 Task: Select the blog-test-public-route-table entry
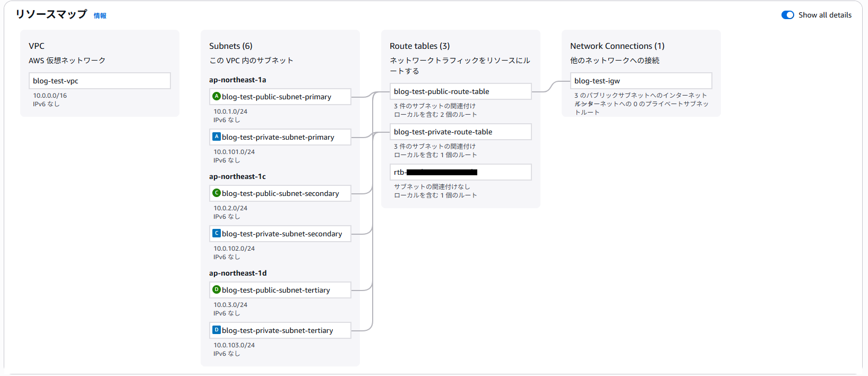coord(460,91)
